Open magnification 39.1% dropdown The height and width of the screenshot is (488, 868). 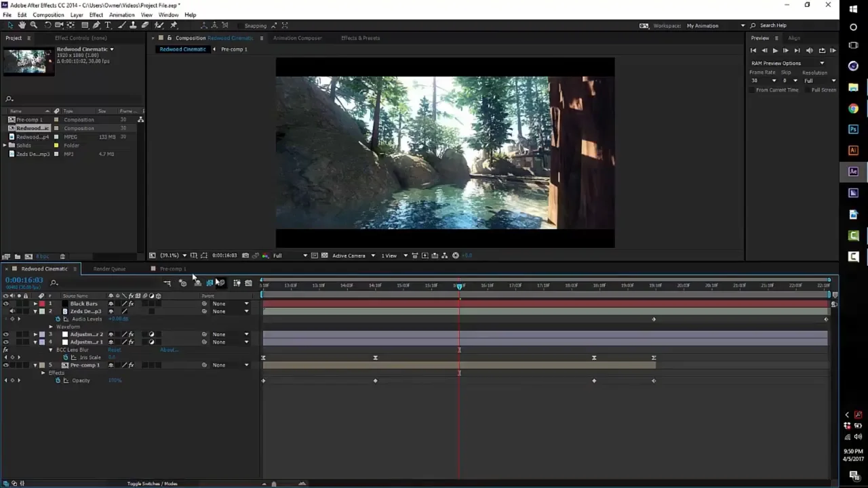[173, 256]
